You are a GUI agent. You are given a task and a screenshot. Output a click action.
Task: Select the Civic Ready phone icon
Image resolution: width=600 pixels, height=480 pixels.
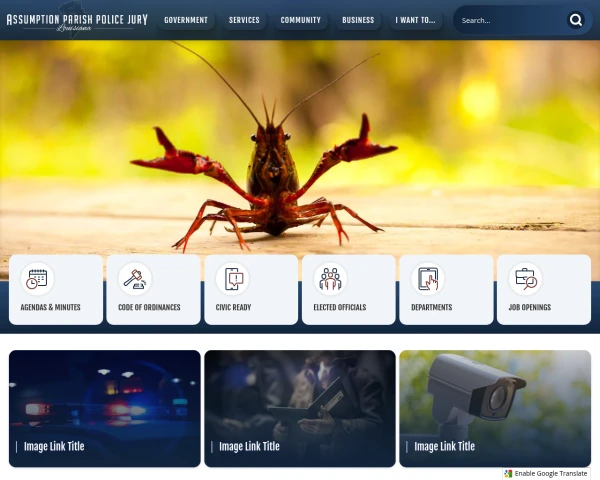[233, 279]
